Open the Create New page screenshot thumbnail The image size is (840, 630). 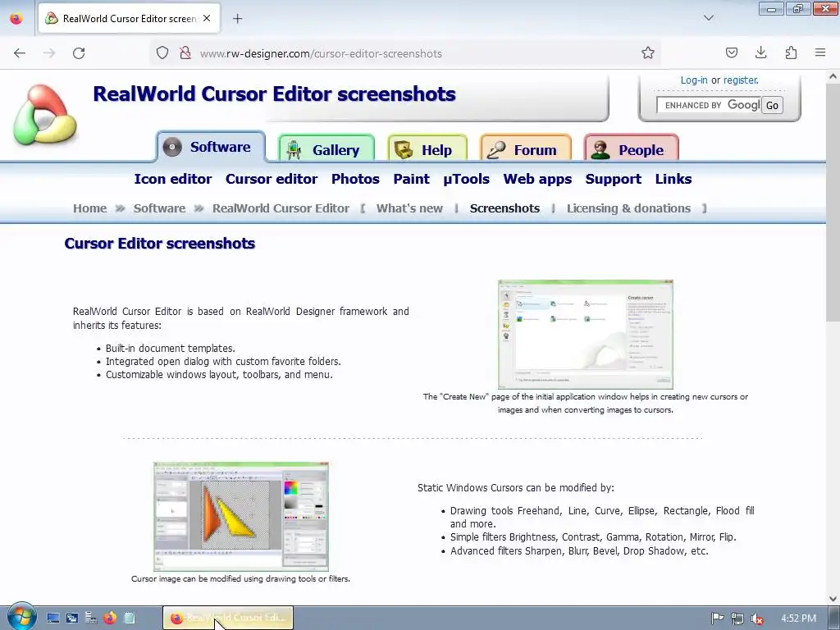585,335
